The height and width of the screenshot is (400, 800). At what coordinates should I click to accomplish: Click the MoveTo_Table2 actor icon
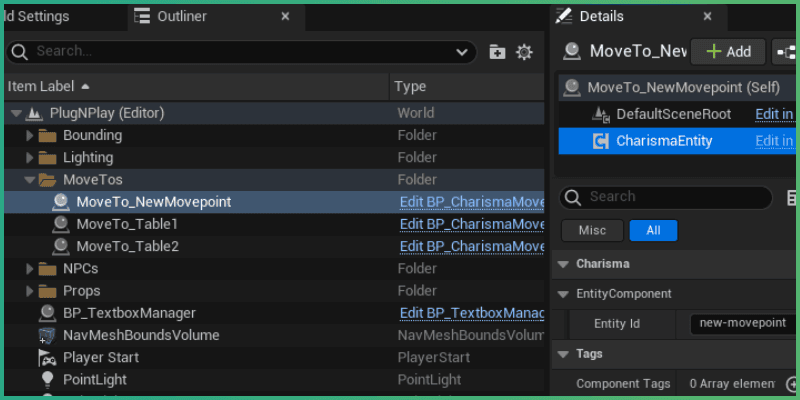click(x=61, y=246)
